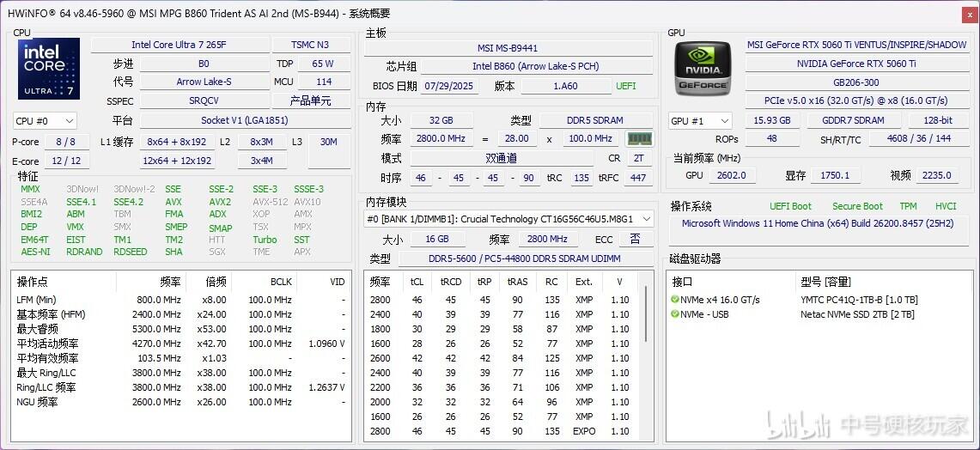This screenshot has width=980, height=450.
Task: Click the NVIDIA GeForce logo
Action: (x=703, y=68)
